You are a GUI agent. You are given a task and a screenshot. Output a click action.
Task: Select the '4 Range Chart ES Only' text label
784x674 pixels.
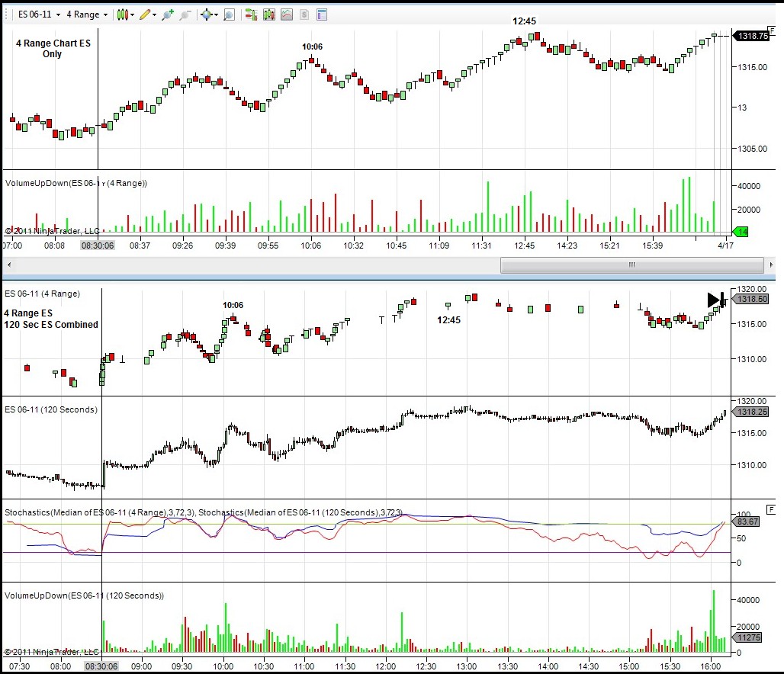[x=53, y=49]
